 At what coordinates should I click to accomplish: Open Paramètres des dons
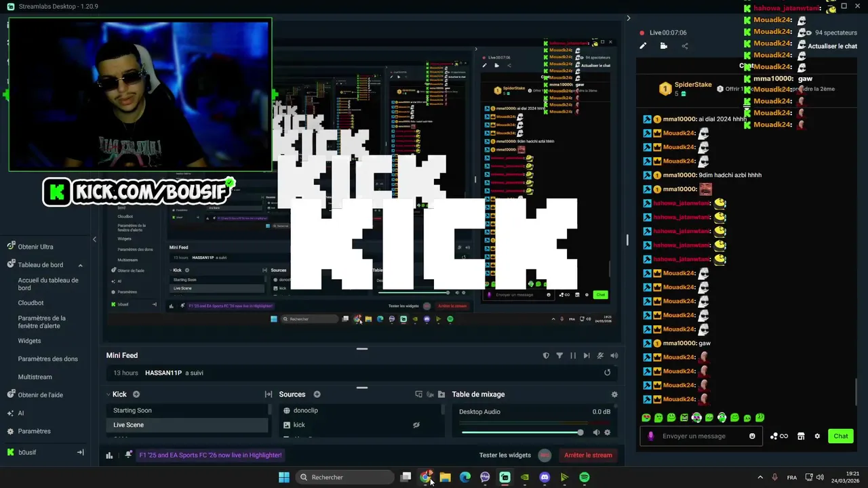coord(47,359)
